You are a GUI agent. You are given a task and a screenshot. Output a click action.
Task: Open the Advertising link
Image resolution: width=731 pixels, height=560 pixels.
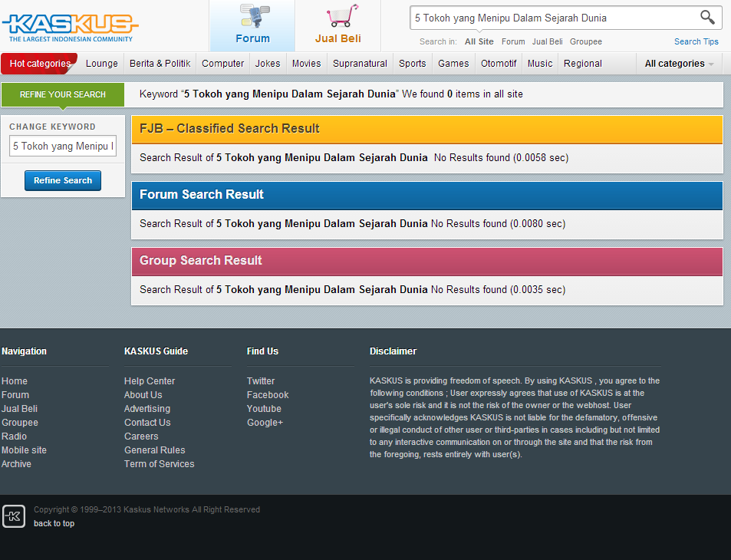point(147,408)
